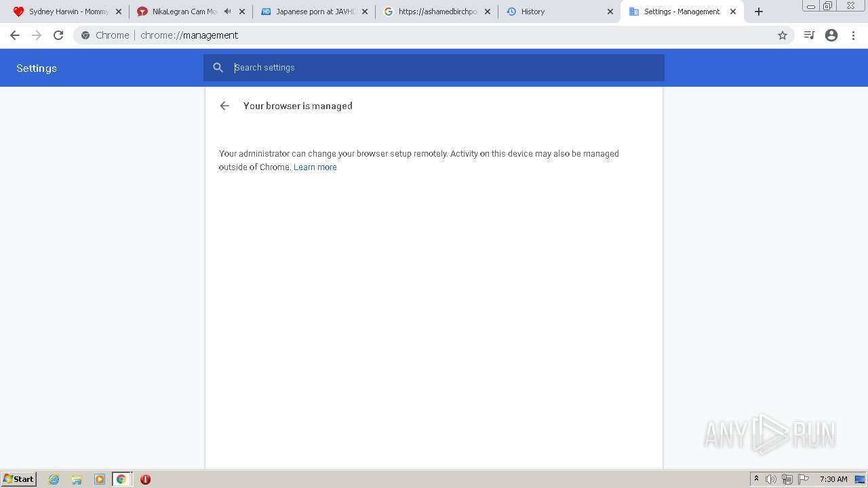Close the JAVHD tab
Image resolution: width=868 pixels, height=488 pixels.
point(365,12)
